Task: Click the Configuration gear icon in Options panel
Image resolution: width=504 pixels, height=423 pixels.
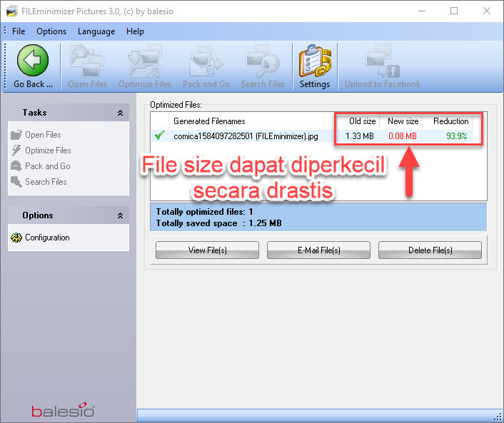Action: [x=16, y=238]
